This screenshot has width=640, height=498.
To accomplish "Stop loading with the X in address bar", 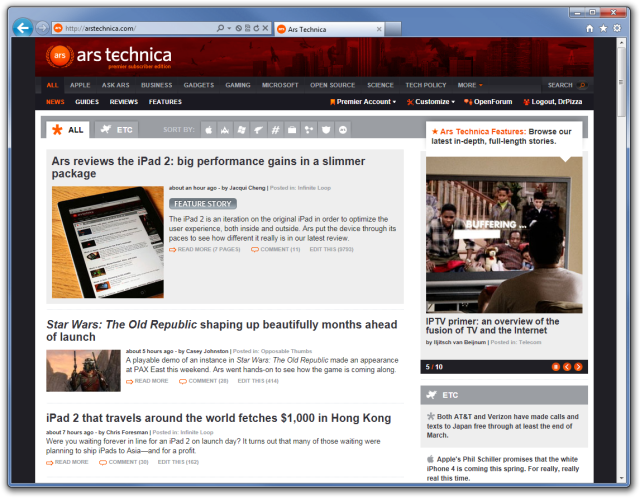I will click(265, 28).
